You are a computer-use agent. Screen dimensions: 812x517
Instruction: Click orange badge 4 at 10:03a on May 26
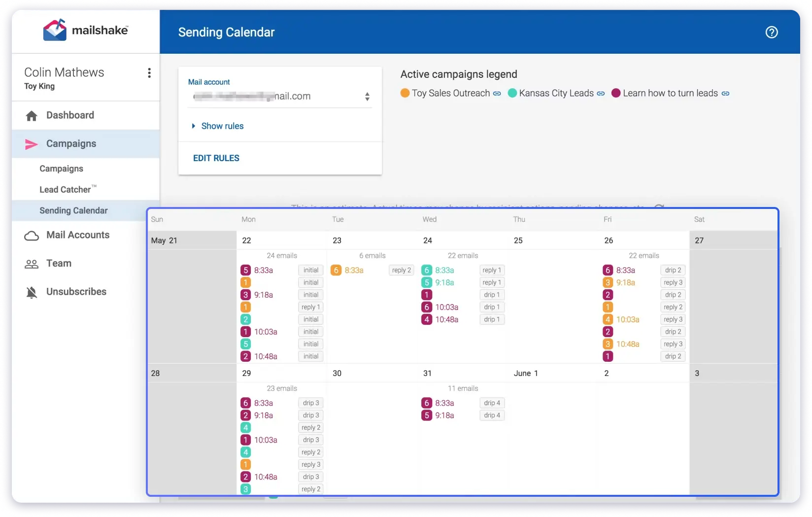pos(608,319)
